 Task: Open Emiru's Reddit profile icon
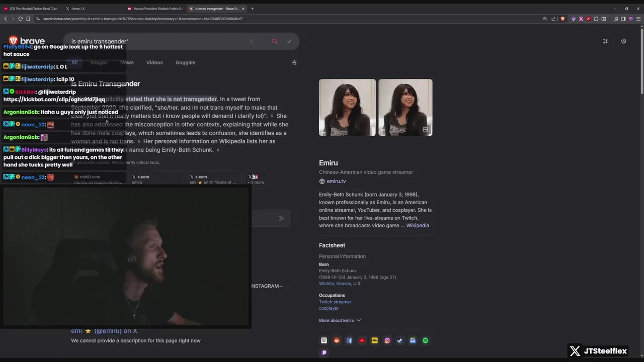337,340
